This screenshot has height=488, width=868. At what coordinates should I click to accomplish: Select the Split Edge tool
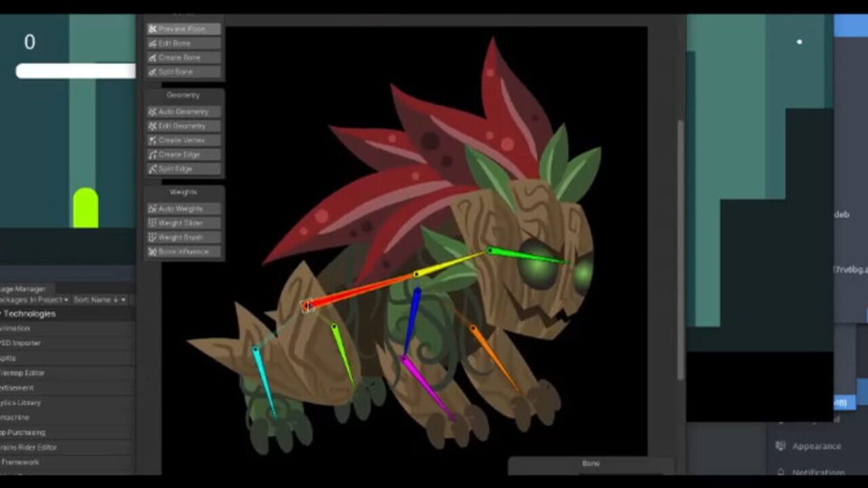(x=184, y=169)
